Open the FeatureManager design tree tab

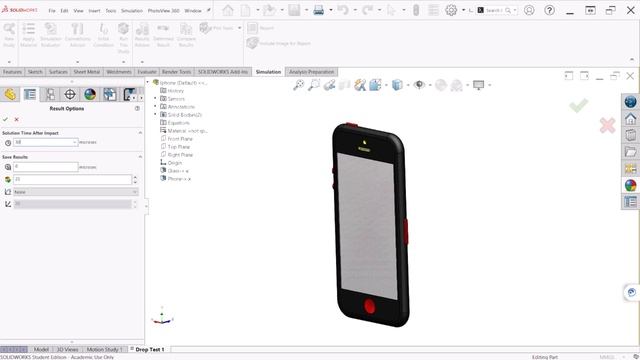[x=10, y=94]
